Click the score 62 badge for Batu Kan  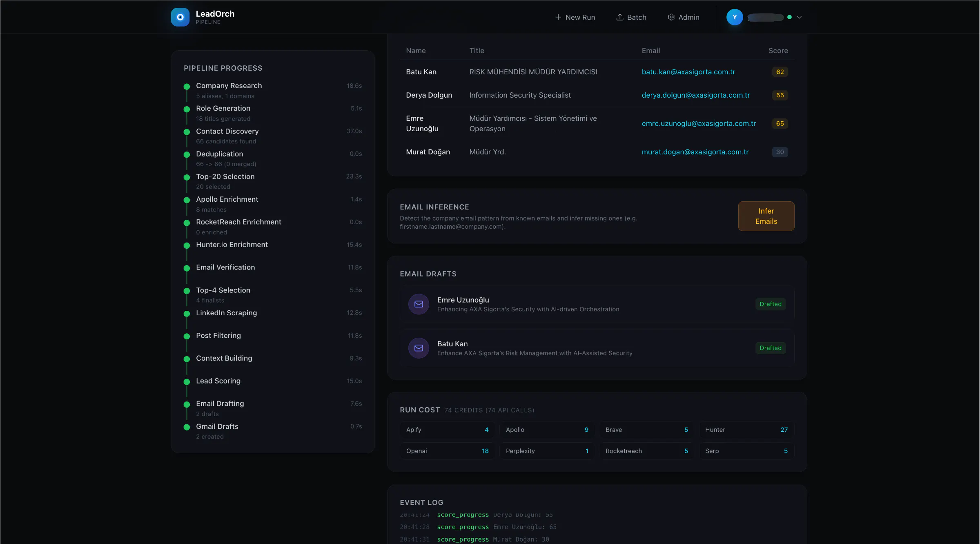[x=780, y=72]
